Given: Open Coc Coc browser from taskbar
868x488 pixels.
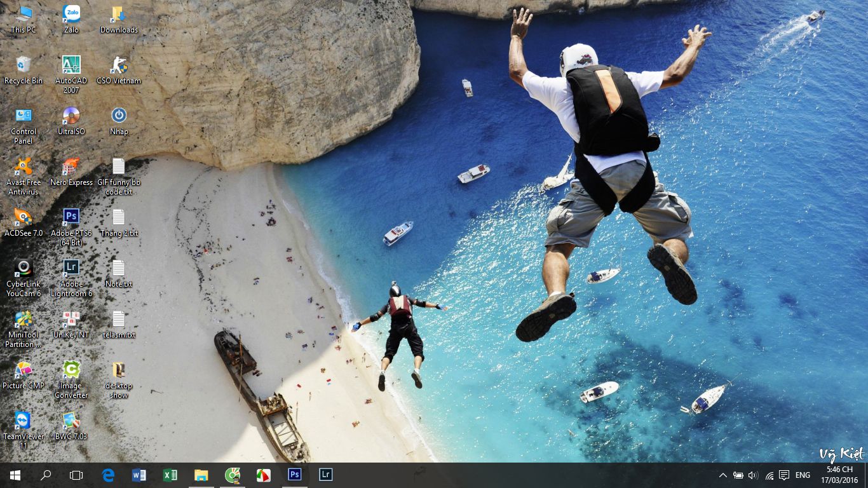Looking at the screenshot, I should [232, 475].
